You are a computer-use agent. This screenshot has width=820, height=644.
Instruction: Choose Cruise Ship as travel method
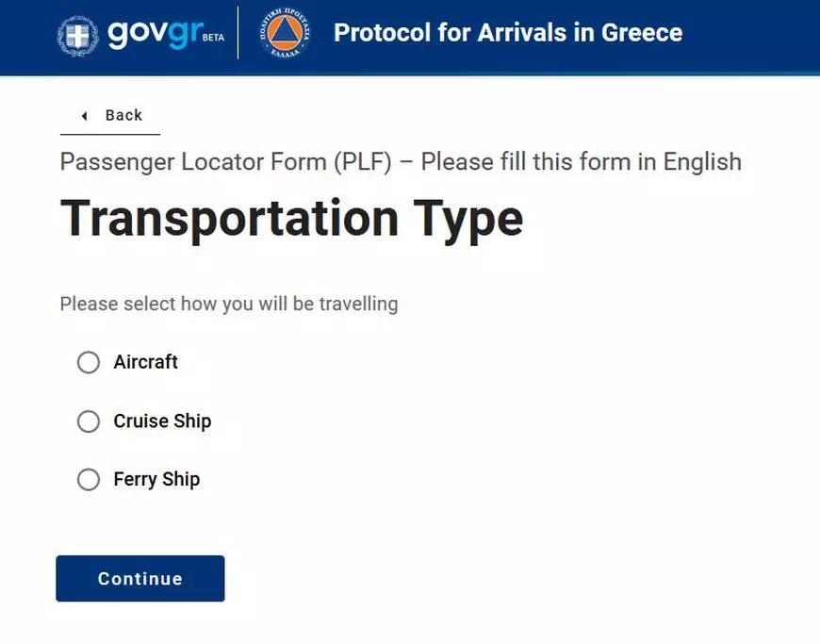[x=89, y=421]
